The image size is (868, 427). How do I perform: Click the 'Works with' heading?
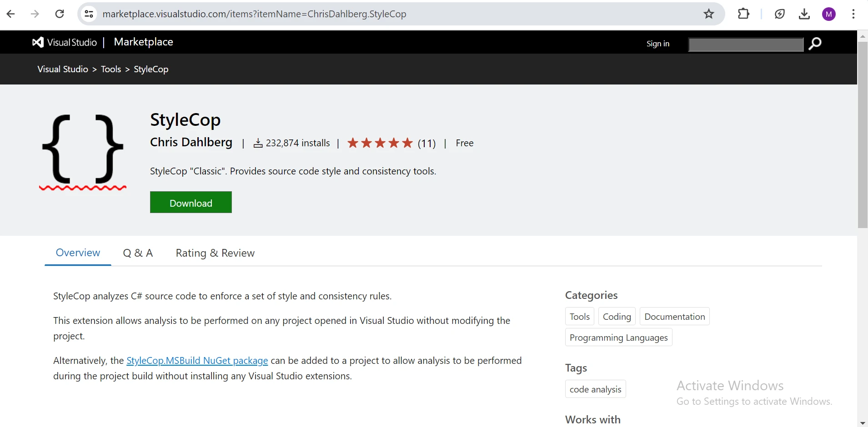(593, 419)
